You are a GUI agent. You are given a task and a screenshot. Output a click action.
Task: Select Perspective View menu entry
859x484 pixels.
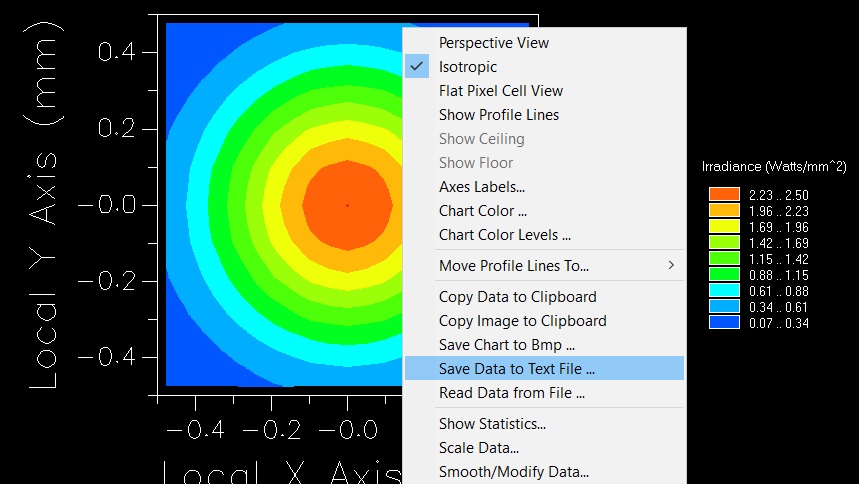[x=544, y=43]
